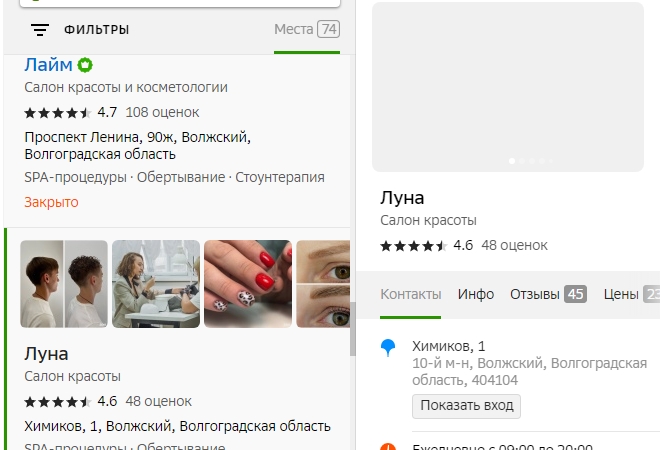Viewport: 660px width, 450px height.
Task: Click the results list scrollbar handle
Action: [351, 329]
